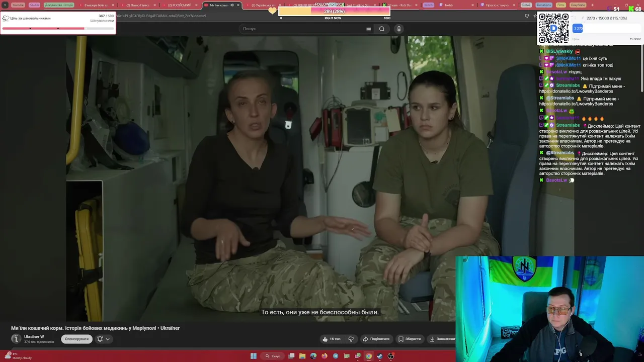Open OBS Studio from the taskbar

click(x=391, y=356)
